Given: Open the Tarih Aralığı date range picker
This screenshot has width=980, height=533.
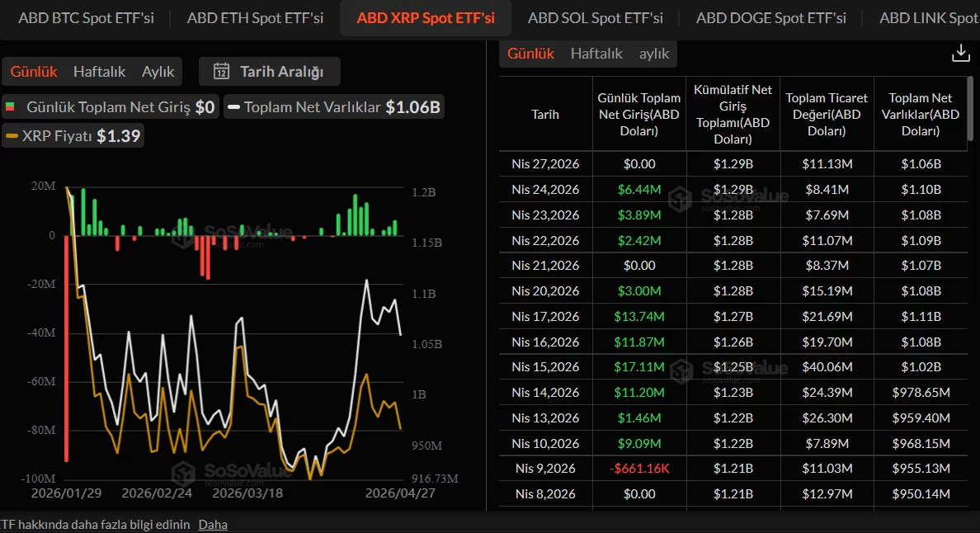Looking at the screenshot, I should [270, 71].
